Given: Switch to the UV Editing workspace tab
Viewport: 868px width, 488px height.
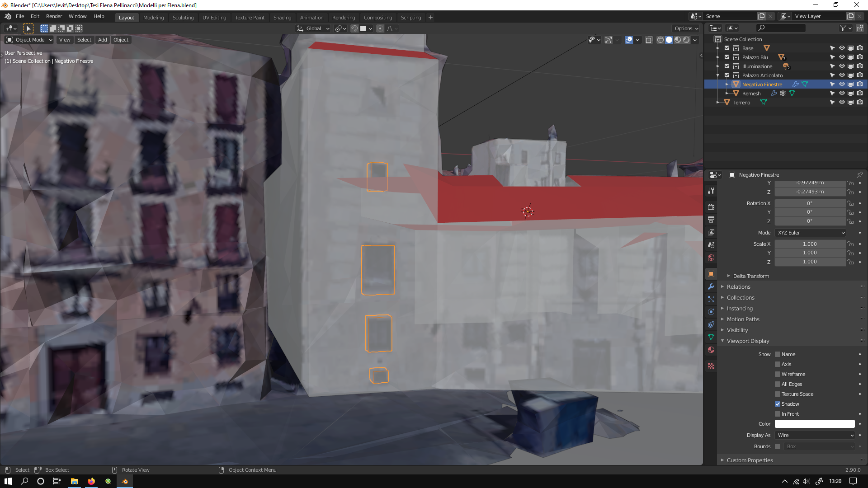Looking at the screenshot, I should coord(214,18).
